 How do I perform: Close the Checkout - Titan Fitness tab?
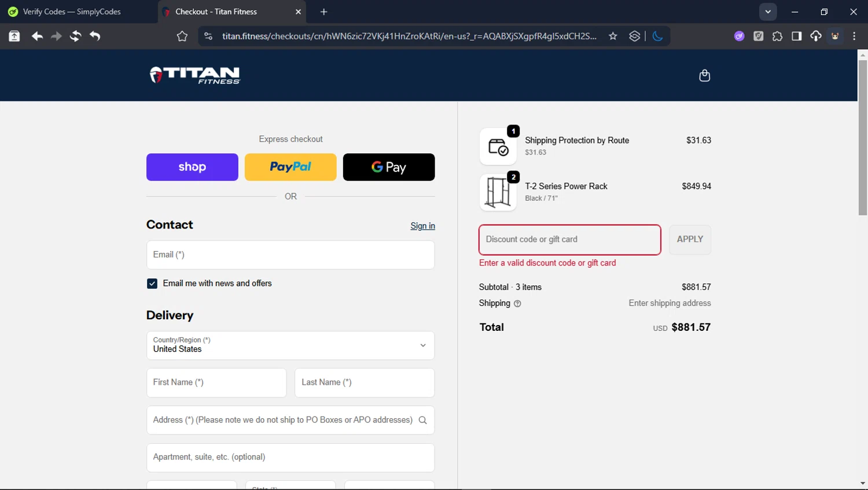(x=298, y=12)
